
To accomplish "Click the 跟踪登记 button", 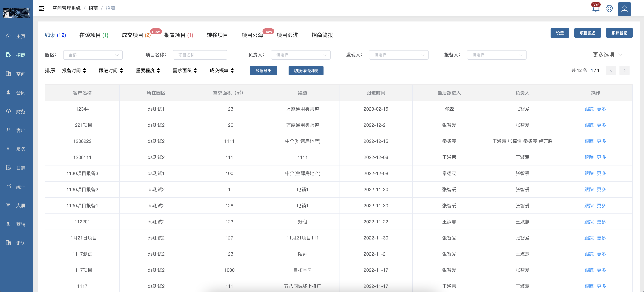I will point(619,33).
